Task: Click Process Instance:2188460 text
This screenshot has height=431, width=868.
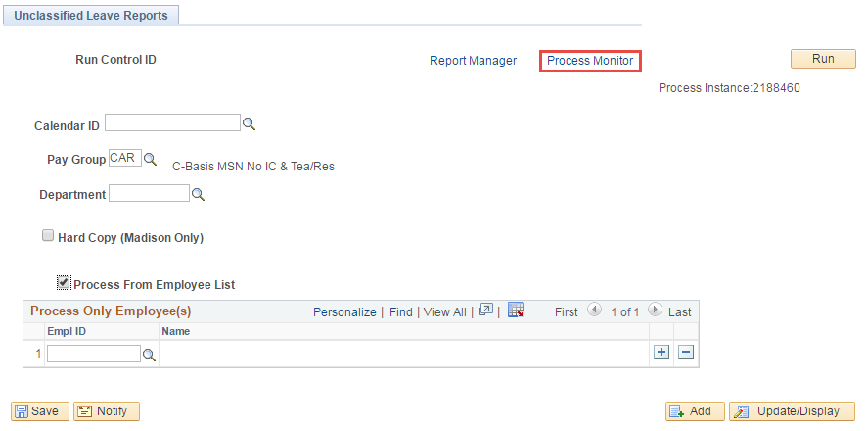Action: pos(729,88)
